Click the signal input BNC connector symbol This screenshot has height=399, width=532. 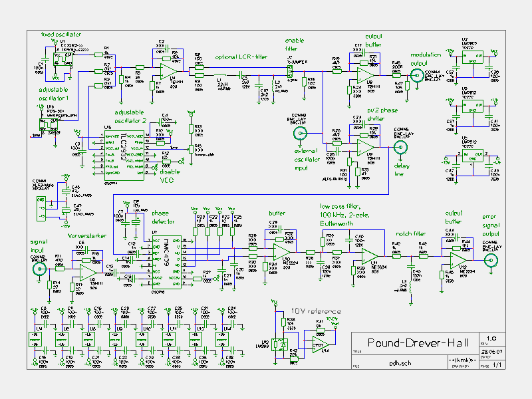tap(39, 269)
